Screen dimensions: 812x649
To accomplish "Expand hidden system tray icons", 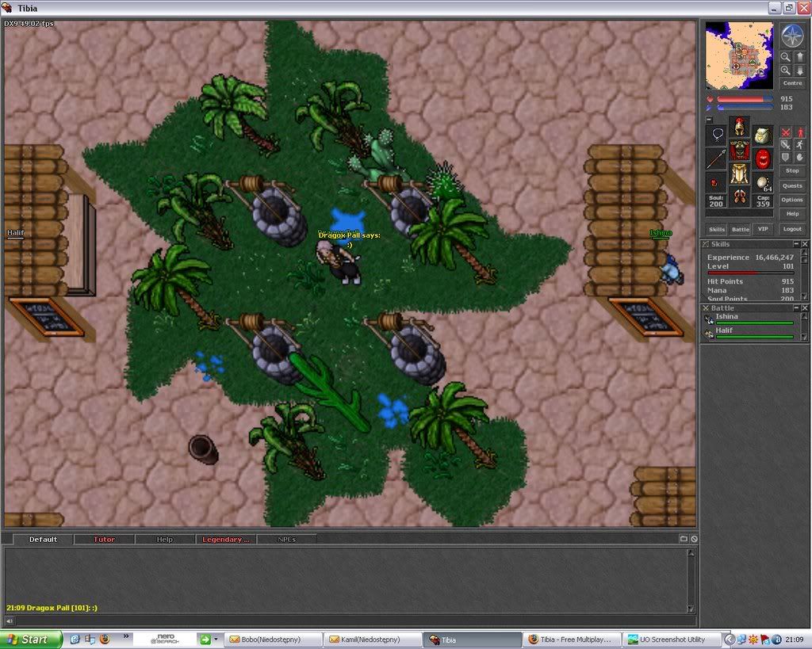I will (x=730, y=639).
